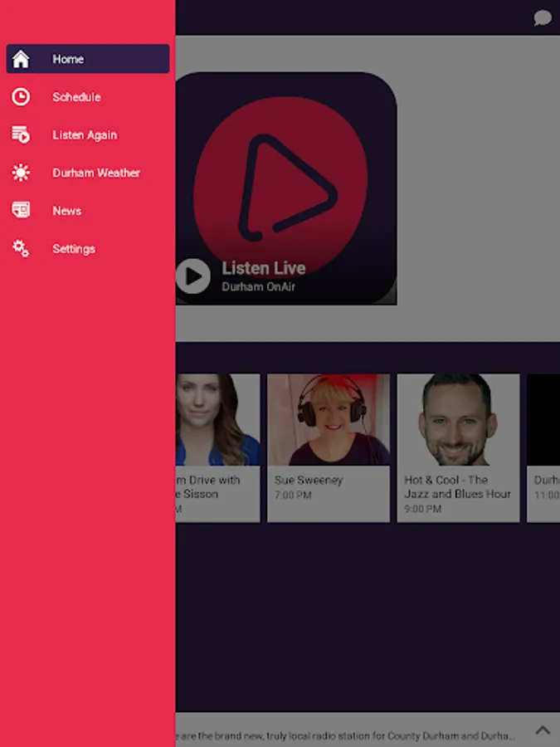560x747 pixels.
Task: Play the Listen Live stream button
Action: click(x=192, y=276)
